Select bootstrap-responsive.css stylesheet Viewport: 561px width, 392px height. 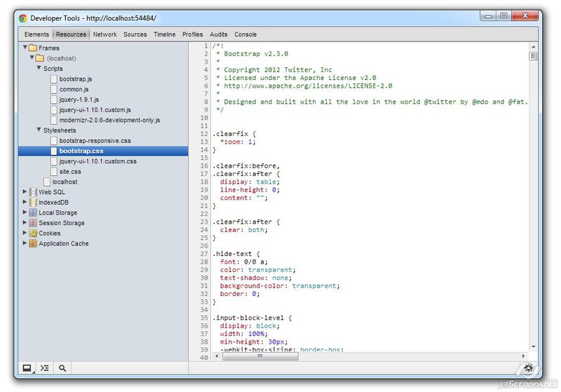click(95, 140)
